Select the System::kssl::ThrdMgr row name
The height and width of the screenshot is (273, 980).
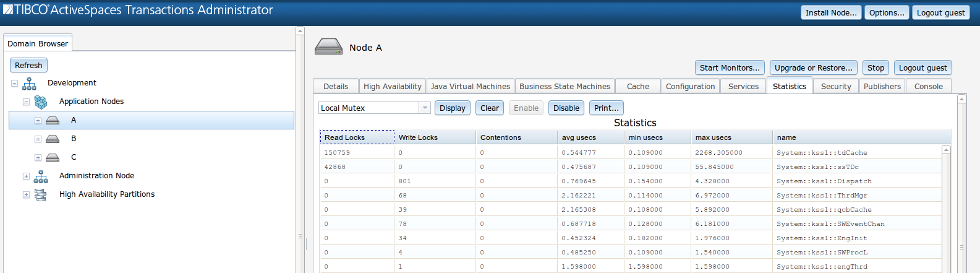point(822,195)
